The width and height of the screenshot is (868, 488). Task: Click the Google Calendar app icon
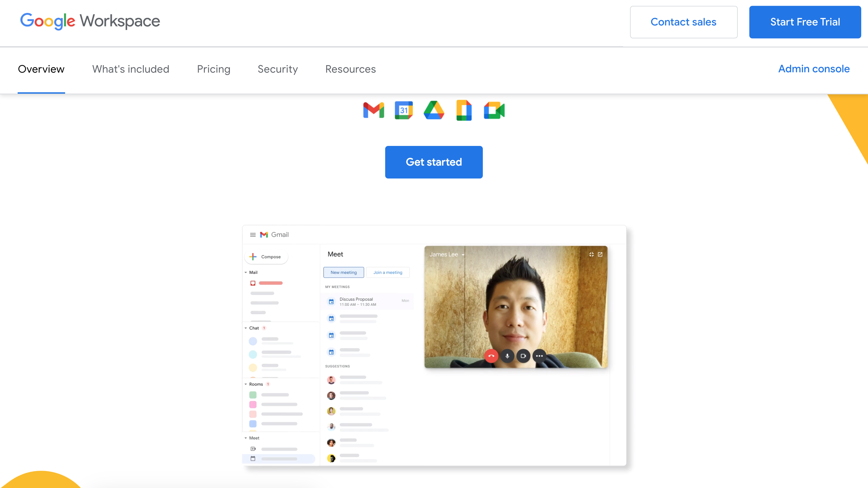click(x=403, y=110)
